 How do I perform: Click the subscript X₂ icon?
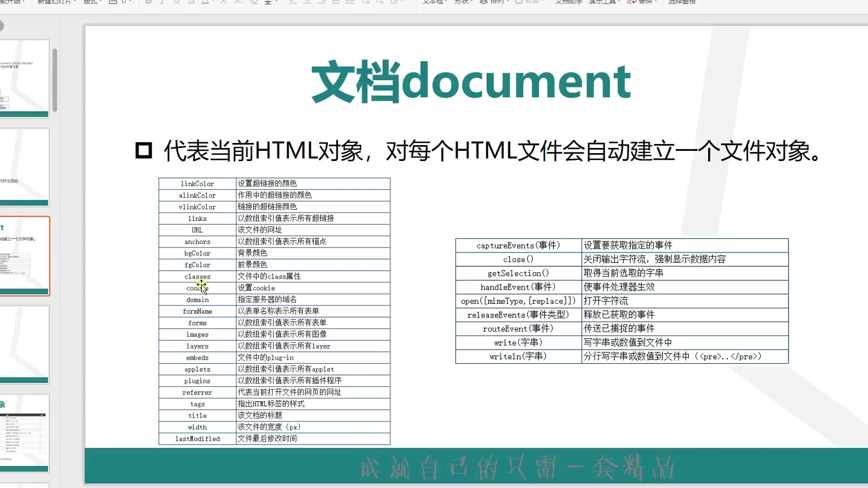pos(238,2)
